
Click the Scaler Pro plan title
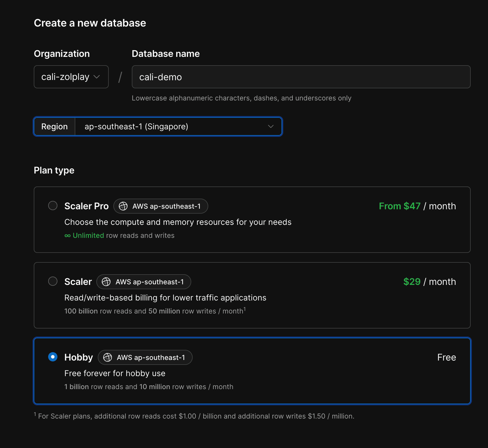[86, 206]
